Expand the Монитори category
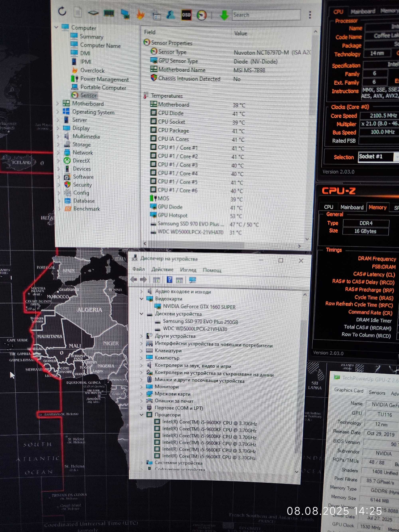 tap(141, 387)
